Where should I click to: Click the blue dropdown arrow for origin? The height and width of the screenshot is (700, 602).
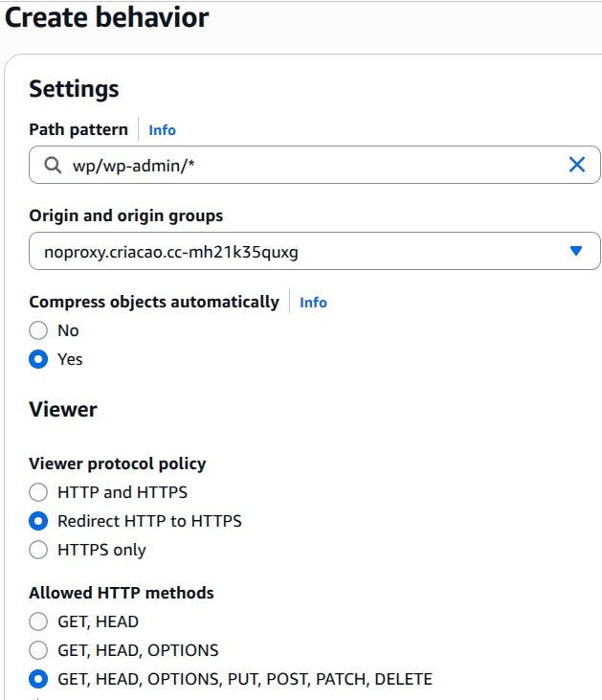pos(576,251)
